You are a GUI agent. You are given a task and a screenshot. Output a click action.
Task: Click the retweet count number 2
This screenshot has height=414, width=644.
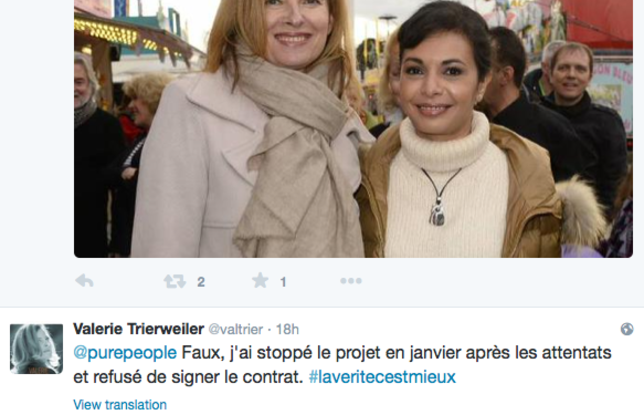(x=201, y=282)
